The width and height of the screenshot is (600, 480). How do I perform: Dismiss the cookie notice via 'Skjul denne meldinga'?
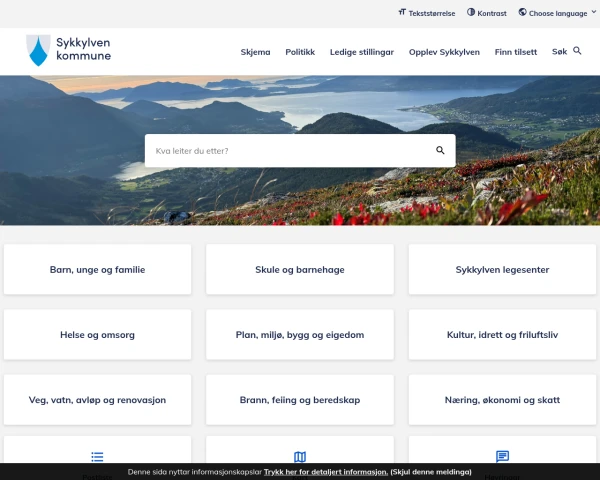430,472
